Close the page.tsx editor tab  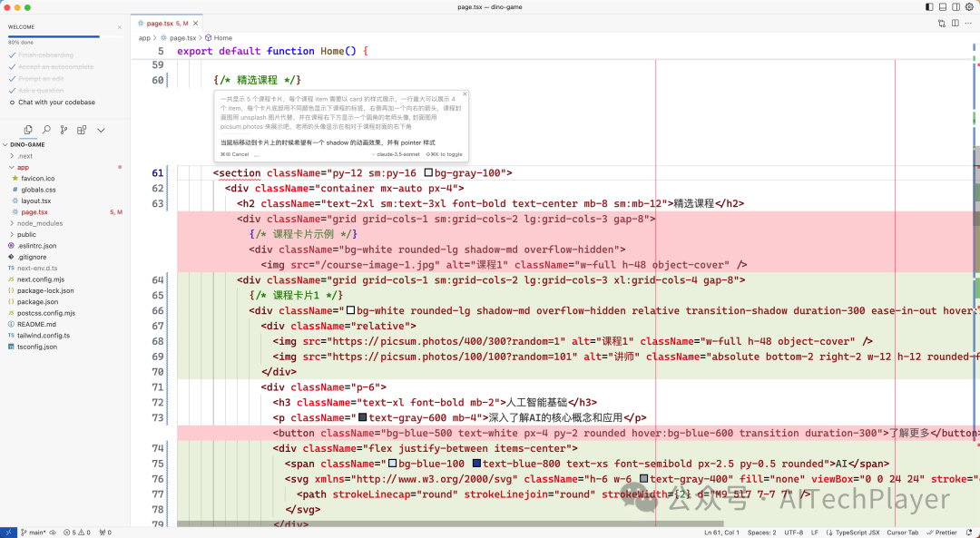[197, 23]
